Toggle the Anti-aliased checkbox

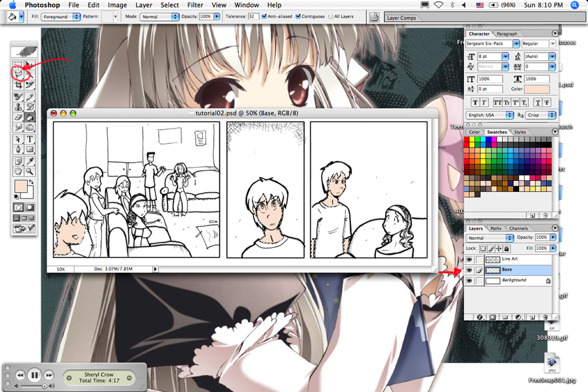tap(264, 16)
